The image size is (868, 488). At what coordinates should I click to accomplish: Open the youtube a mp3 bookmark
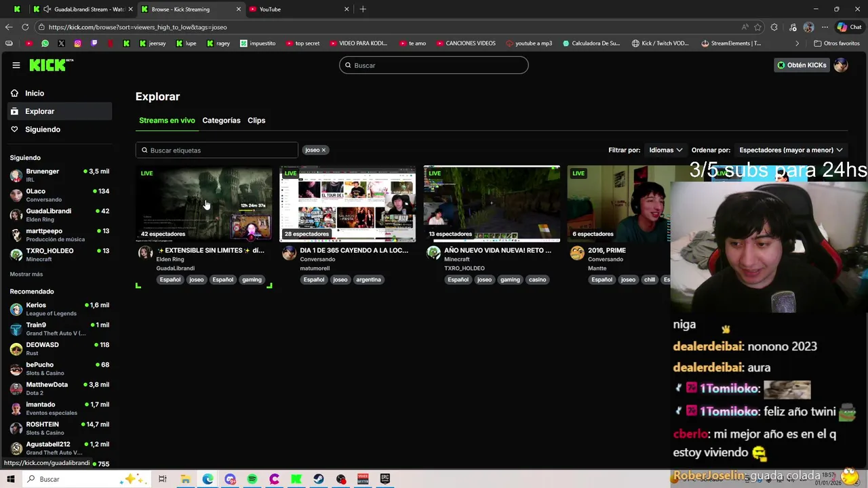(x=529, y=43)
